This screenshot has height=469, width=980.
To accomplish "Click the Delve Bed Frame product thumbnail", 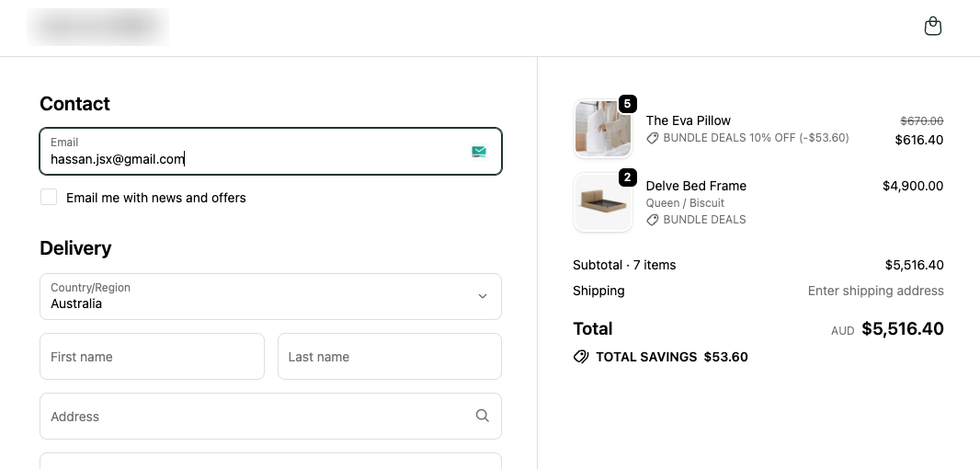I will [x=602, y=202].
